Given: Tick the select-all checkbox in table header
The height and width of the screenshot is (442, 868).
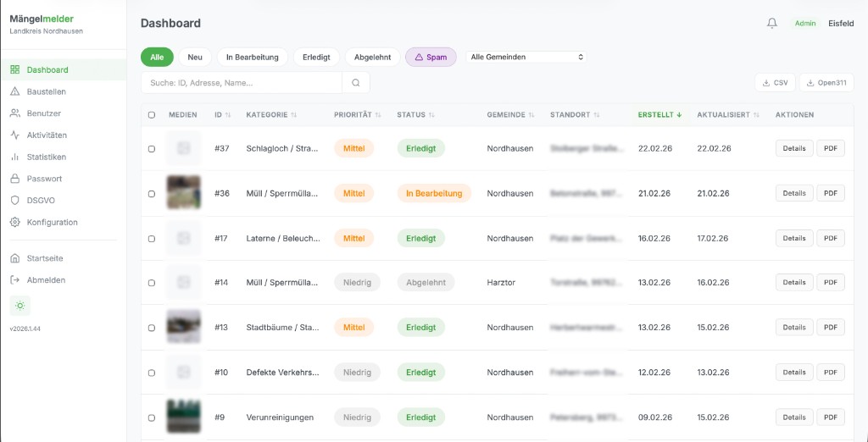Looking at the screenshot, I should point(152,115).
